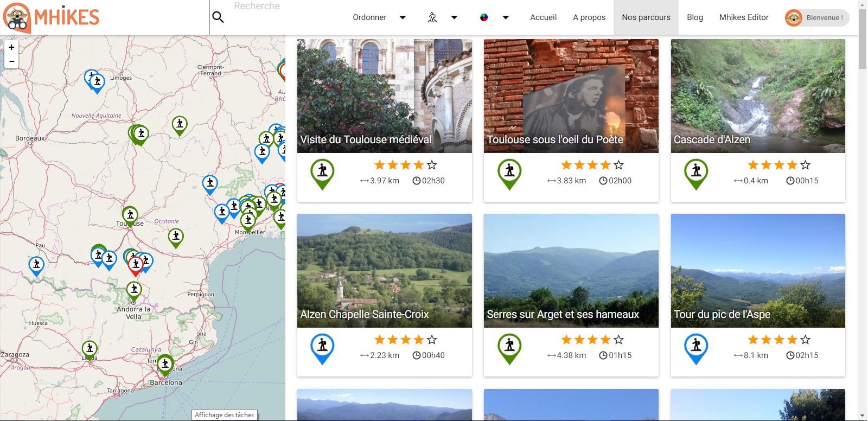Open the Toulouse sous l'oeil du Poète thumbnail
This screenshot has height=421, width=868.
(571, 95)
